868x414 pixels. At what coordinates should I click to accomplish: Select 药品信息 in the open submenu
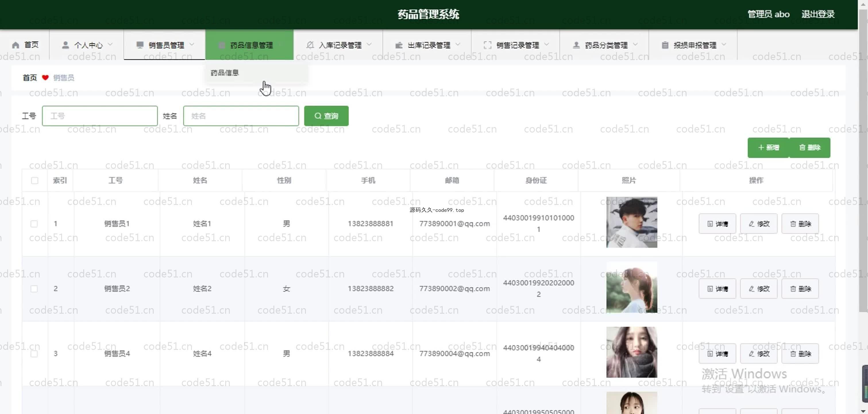(225, 72)
